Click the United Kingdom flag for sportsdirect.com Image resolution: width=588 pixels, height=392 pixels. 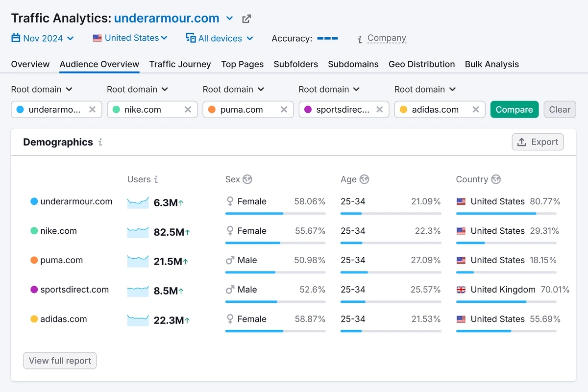461,290
